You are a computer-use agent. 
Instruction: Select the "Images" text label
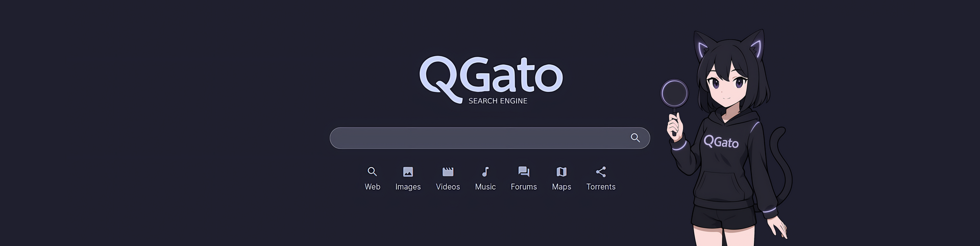coord(408,187)
